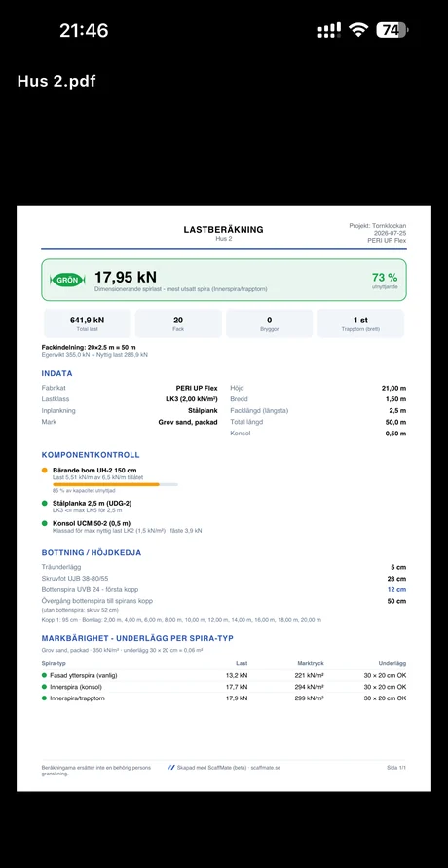Screen dimensions: 448x868
Task: Tap the Grov sand, packad Mark value
Action: [188, 422]
